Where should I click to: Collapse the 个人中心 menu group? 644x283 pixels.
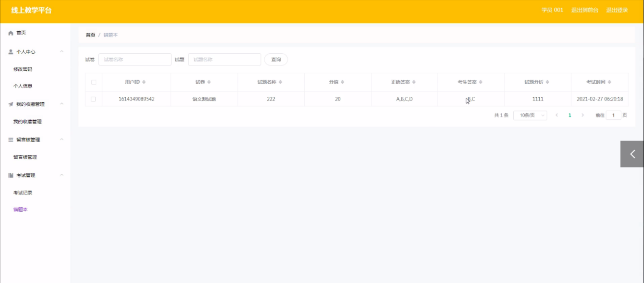62,51
